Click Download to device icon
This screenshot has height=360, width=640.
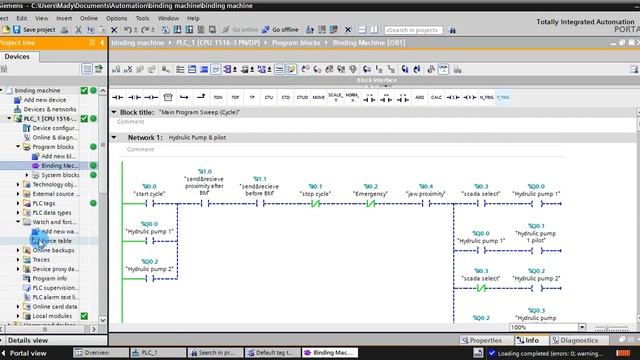coord(178,30)
